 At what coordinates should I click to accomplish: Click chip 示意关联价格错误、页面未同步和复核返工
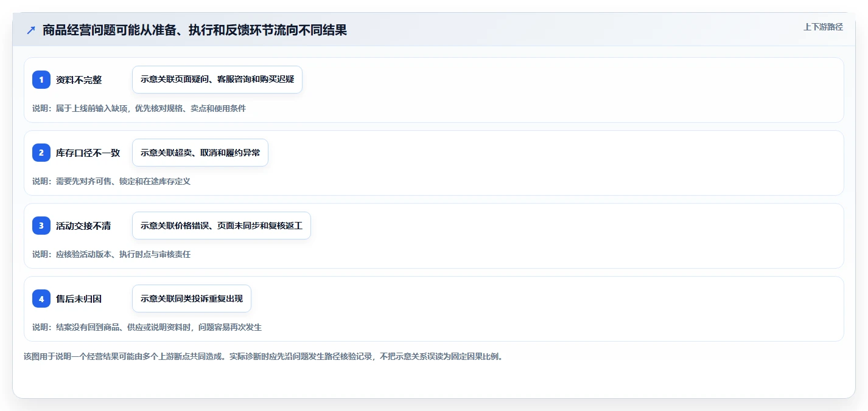pyautogui.click(x=222, y=226)
